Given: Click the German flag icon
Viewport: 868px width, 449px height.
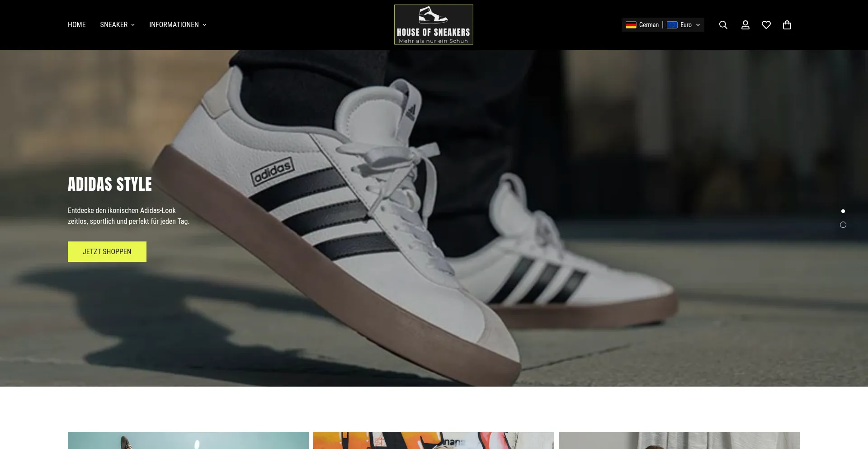Looking at the screenshot, I should pyautogui.click(x=631, y=25).
